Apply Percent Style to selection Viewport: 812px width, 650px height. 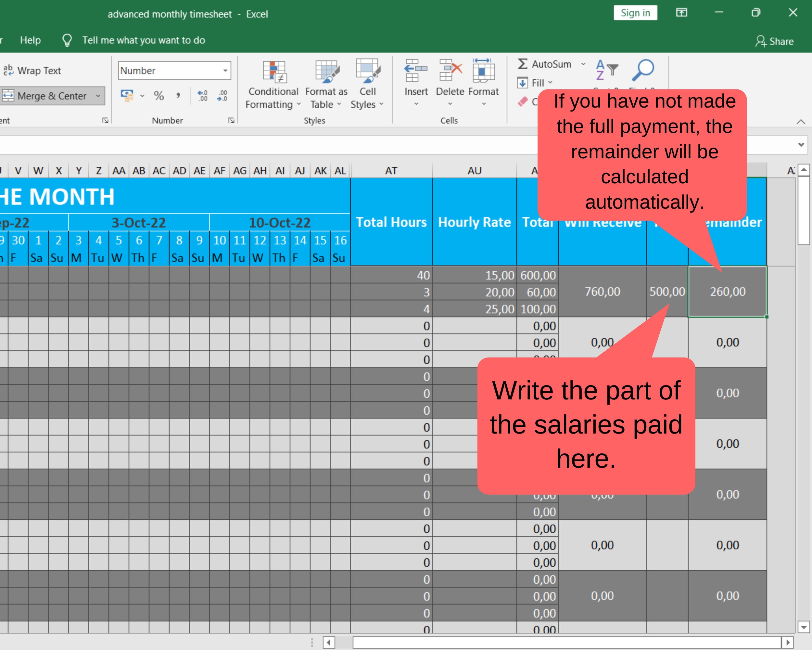[x=159, y=96]
